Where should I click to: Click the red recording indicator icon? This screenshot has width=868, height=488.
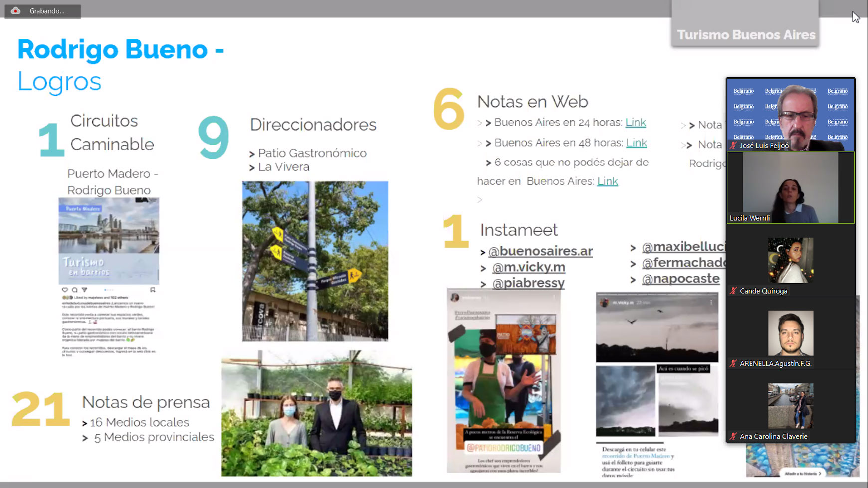point(16,11)
